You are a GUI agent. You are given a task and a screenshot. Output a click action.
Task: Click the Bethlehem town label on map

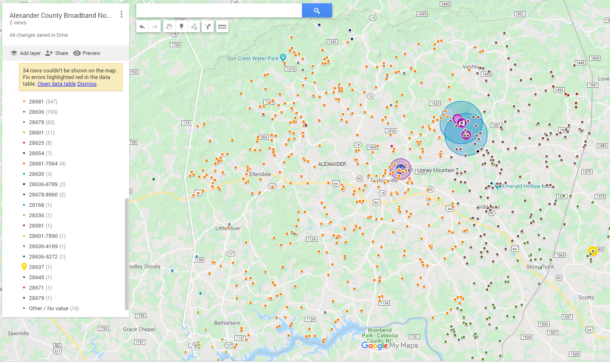pos(227,323)
